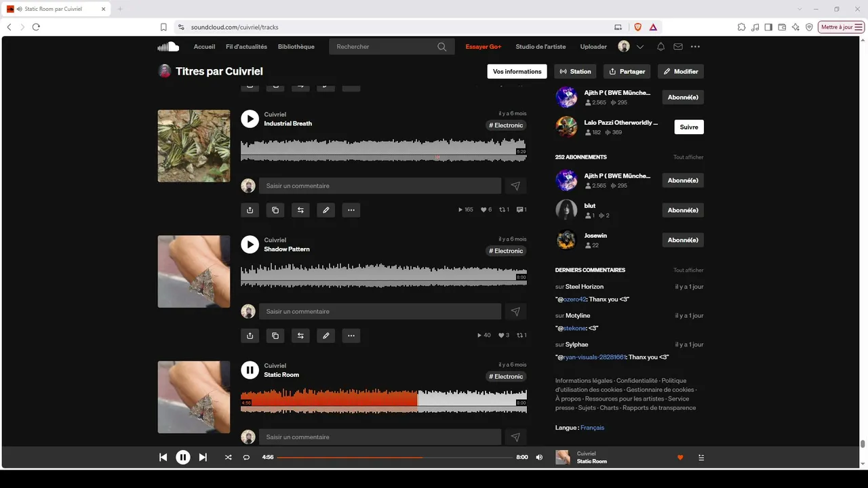The height and width of the screenshot is (488, 868).
Task: Open the Brave Shields lion icon
Action: coord(637,27)
